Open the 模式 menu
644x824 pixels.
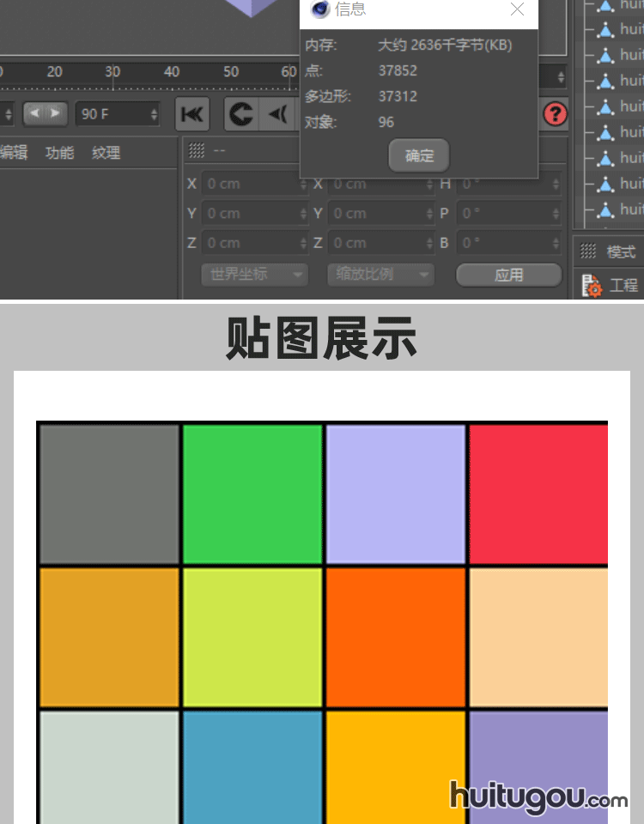point(622,251)
